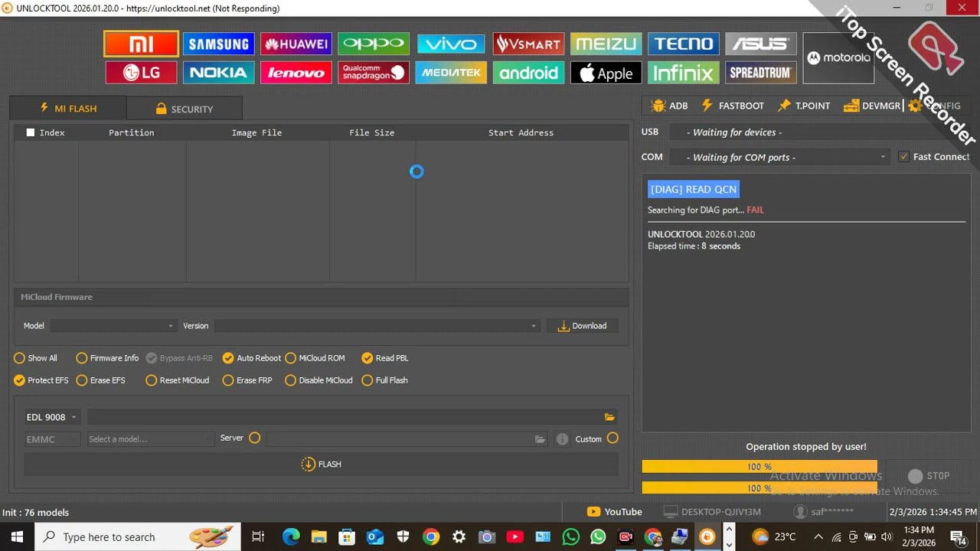Open the Meizu brand module
The height and width of the screenshot is (551, 980).
pos(606,44)
